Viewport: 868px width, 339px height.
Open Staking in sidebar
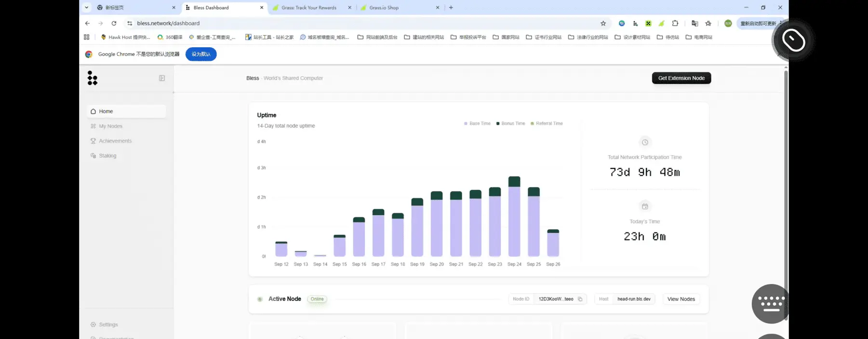click(x=103, y=156)
